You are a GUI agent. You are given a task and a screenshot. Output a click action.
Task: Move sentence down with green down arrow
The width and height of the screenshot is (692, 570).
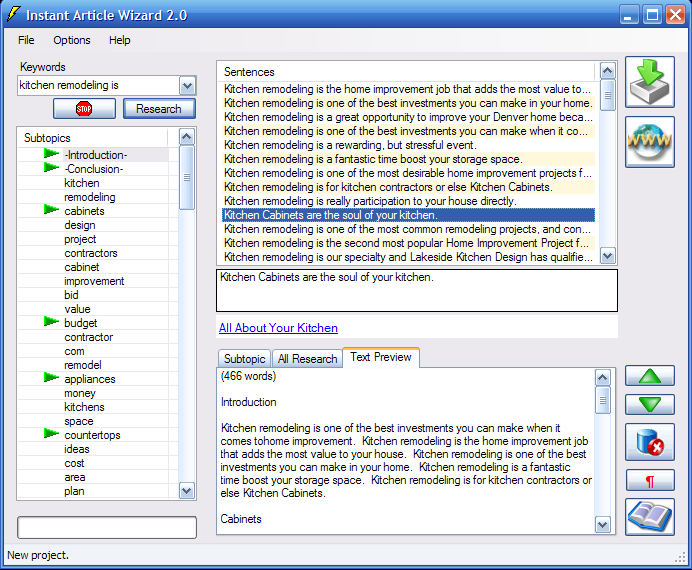(650, 405)
